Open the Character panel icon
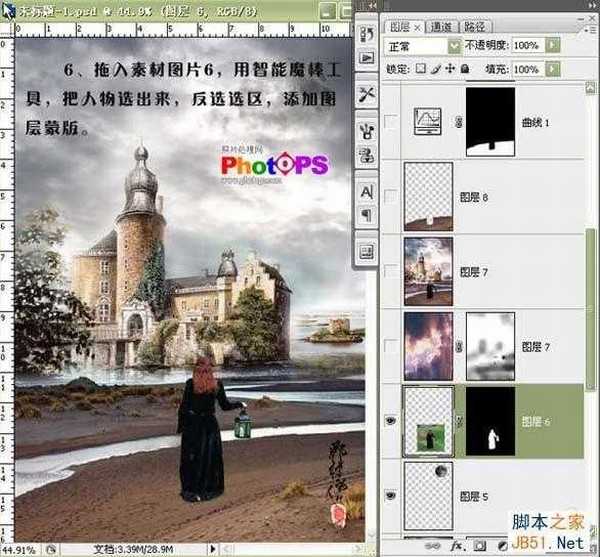This screenshot has height=557, width=600. pyautogui.click(x=366, y=190)
